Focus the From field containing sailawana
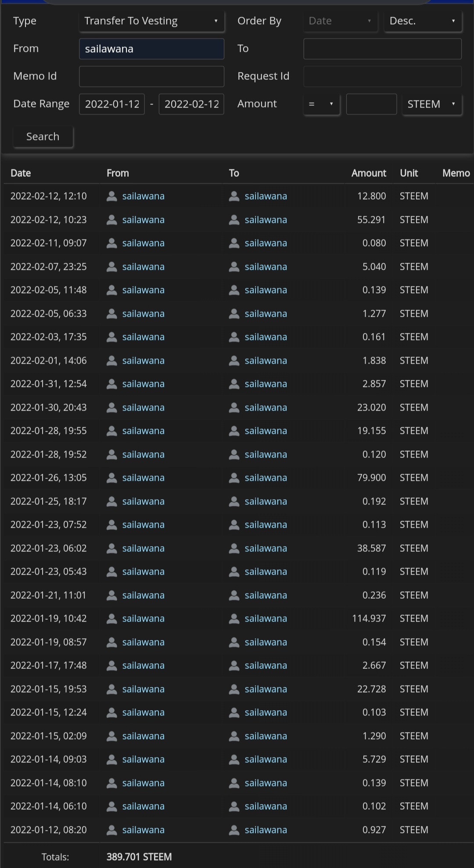This screenshot has width=474, height=868. pos(151,49)
